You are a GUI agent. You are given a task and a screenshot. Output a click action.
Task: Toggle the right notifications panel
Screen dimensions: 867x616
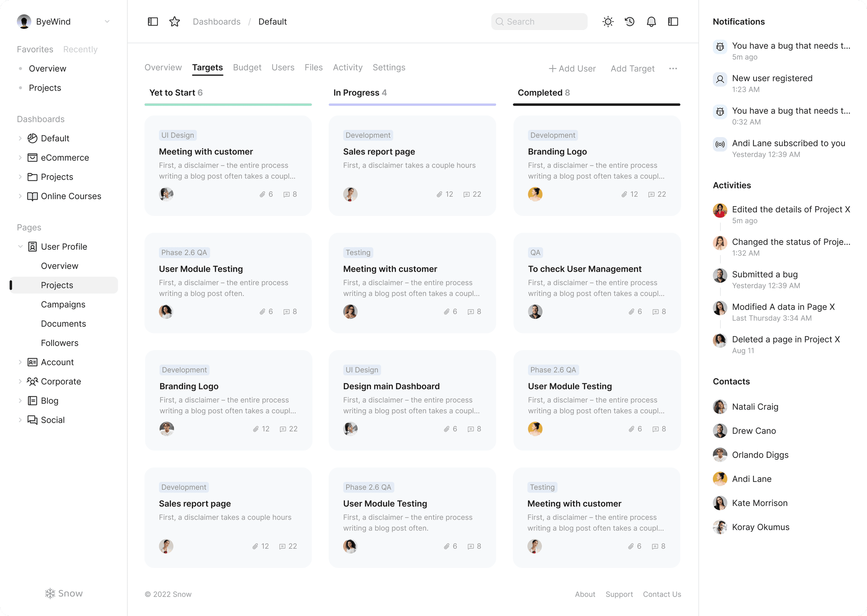click(x=673, y=21)
